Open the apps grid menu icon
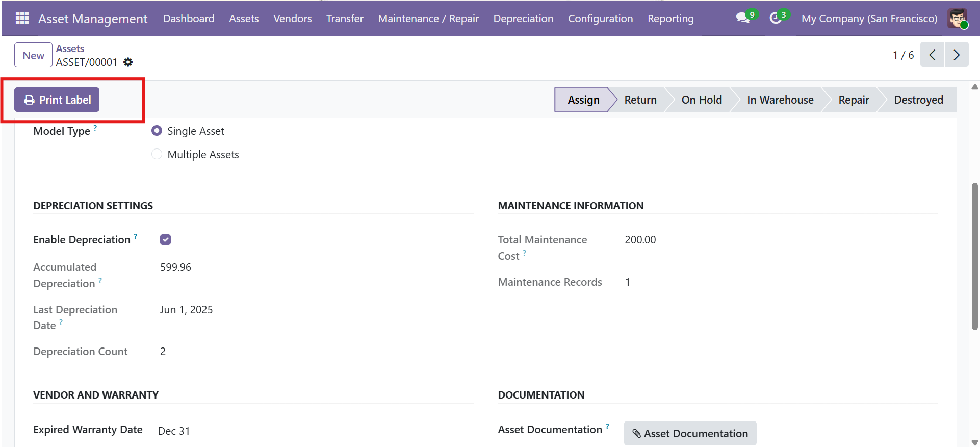Screen dimensions: 980x447 (22, 18)
